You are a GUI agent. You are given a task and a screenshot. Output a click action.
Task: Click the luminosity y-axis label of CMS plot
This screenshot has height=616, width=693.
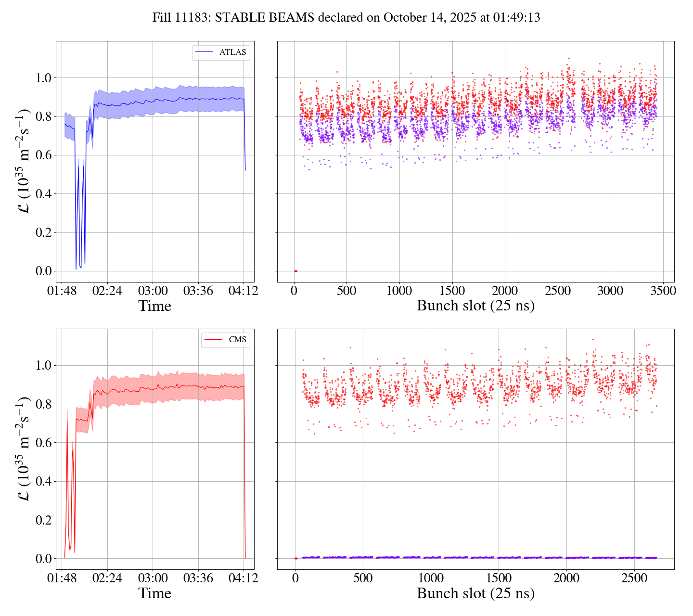[x=24, y=449]
